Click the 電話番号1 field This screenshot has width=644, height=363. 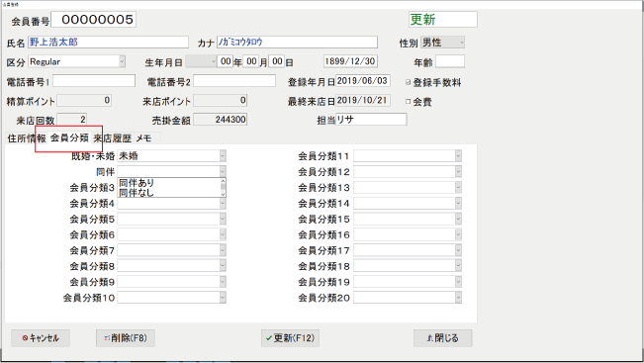(94, 81)
